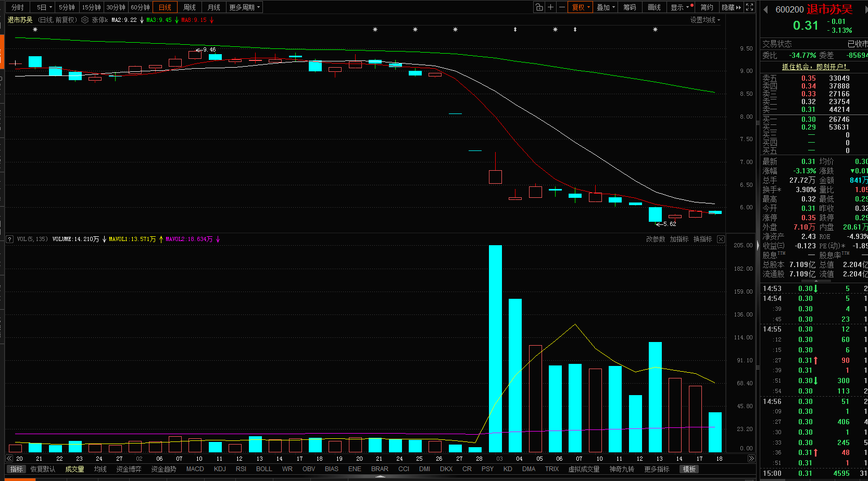Click the 模板 template button
Viewport: 868px width, 481px height.
coord(689,469)
